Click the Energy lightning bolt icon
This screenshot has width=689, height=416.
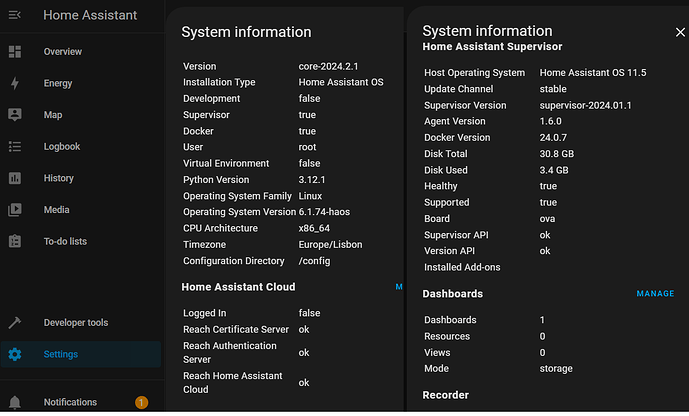click(x=15, y=83)
